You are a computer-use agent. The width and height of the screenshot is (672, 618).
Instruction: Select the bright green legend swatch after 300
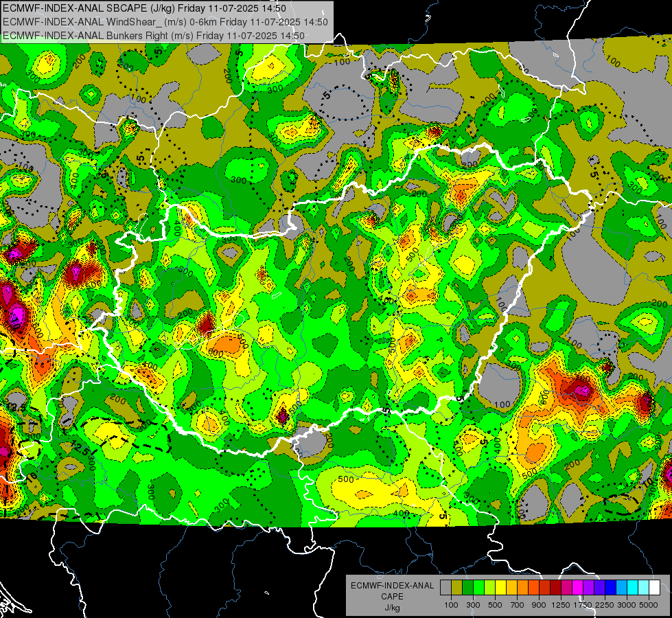click(478, 588)
